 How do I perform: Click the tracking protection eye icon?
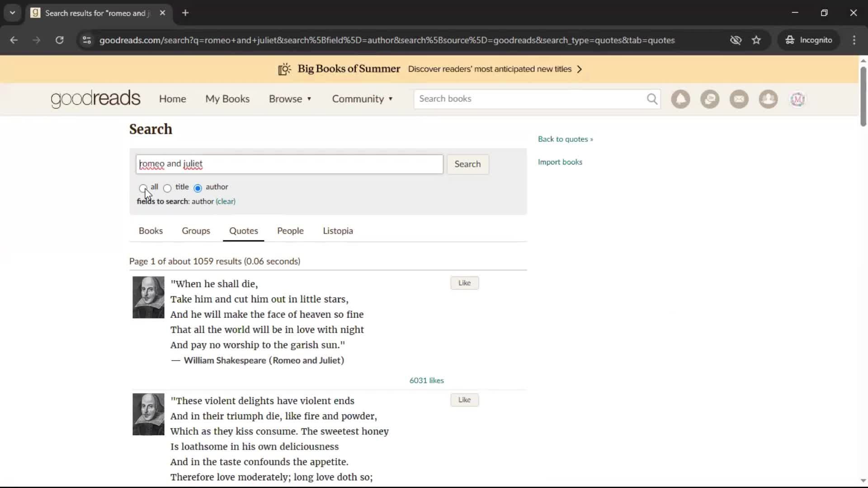coord(736,40)
